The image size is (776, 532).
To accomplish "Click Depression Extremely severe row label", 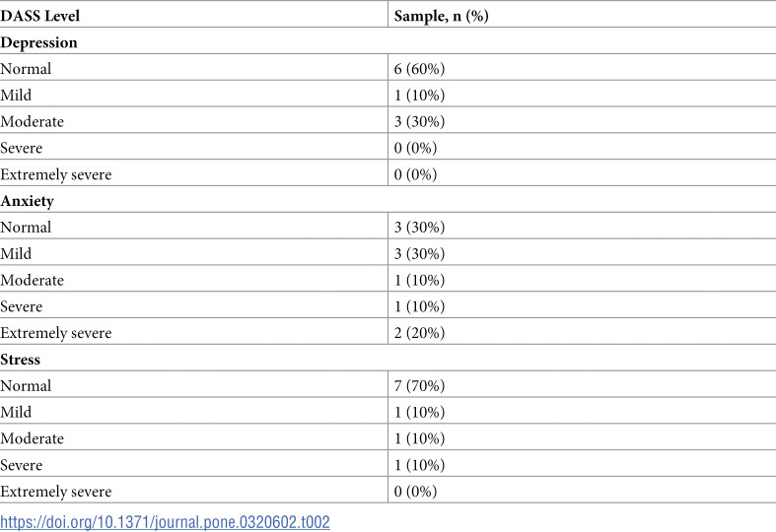I will [56, 174].
